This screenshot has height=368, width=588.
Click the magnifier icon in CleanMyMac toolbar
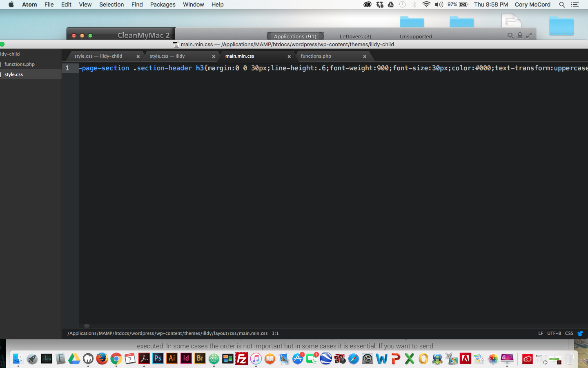[510, 36]
